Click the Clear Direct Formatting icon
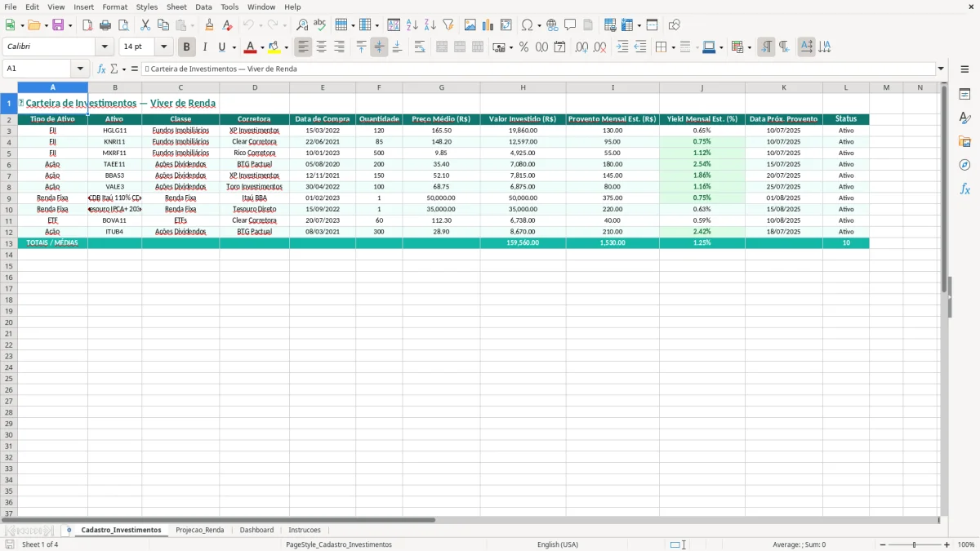 point(228,25)
